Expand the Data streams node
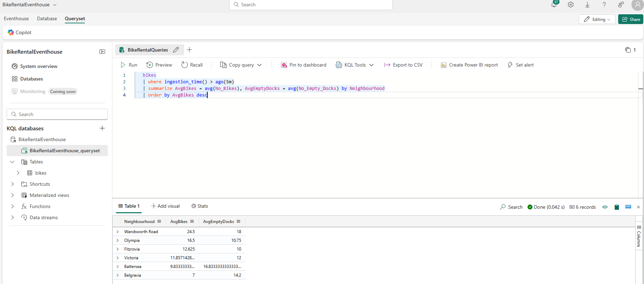Image resolution: width=644 pixels, height=284 pixels. pyautogui.click(x=12, y=217)
